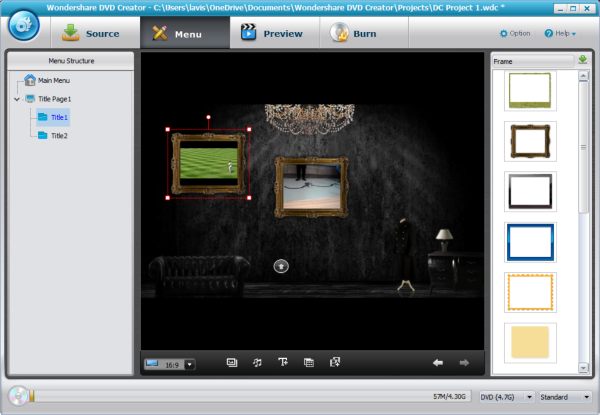Viewport: 600px width, 415px height.
Task: Open the Wondershare round logo menu
Action: 24,26
